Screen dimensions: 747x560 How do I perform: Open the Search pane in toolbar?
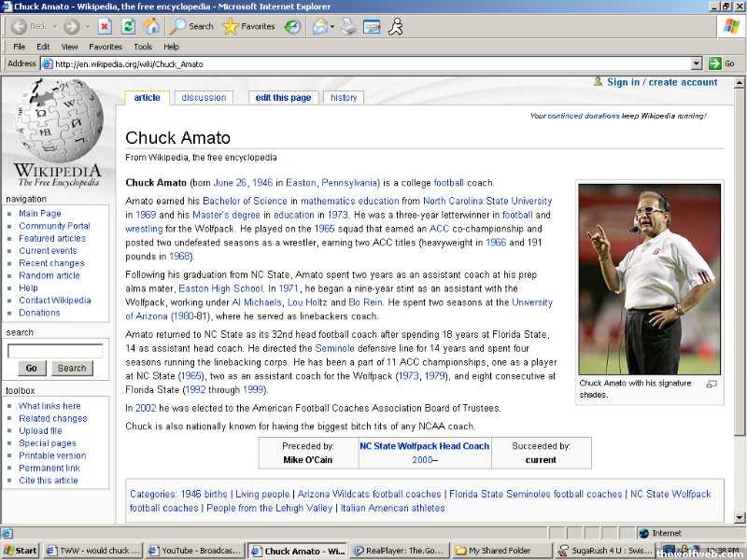pyautogui.click(x=191, y=26)
